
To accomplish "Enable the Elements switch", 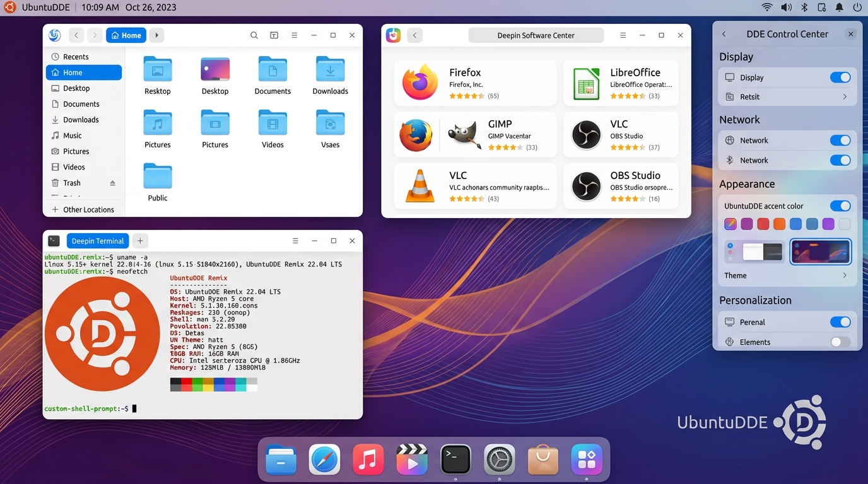I will (x=840, y=342).
